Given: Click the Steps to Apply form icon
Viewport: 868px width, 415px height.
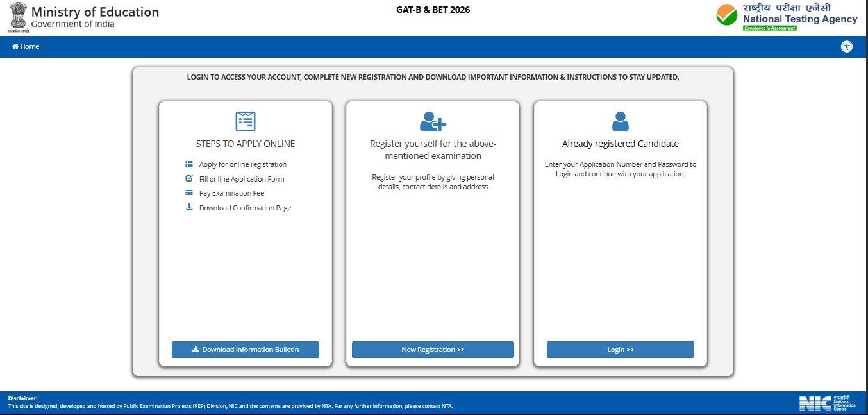Looking at the screenshot, I should tap(246, 121).
